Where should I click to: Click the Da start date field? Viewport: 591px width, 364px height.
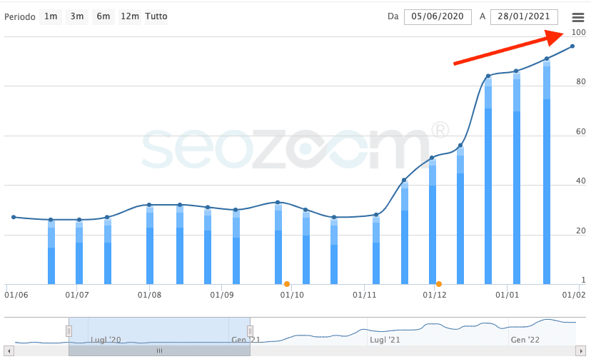click(438, 16)
